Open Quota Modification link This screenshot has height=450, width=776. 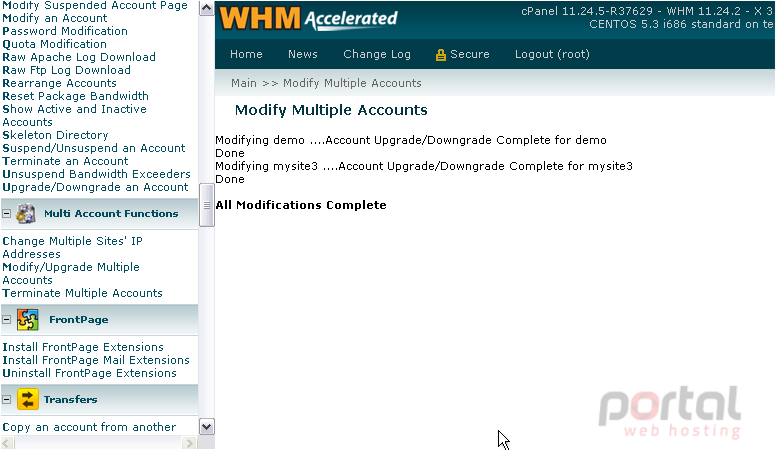tap(54, 44)
